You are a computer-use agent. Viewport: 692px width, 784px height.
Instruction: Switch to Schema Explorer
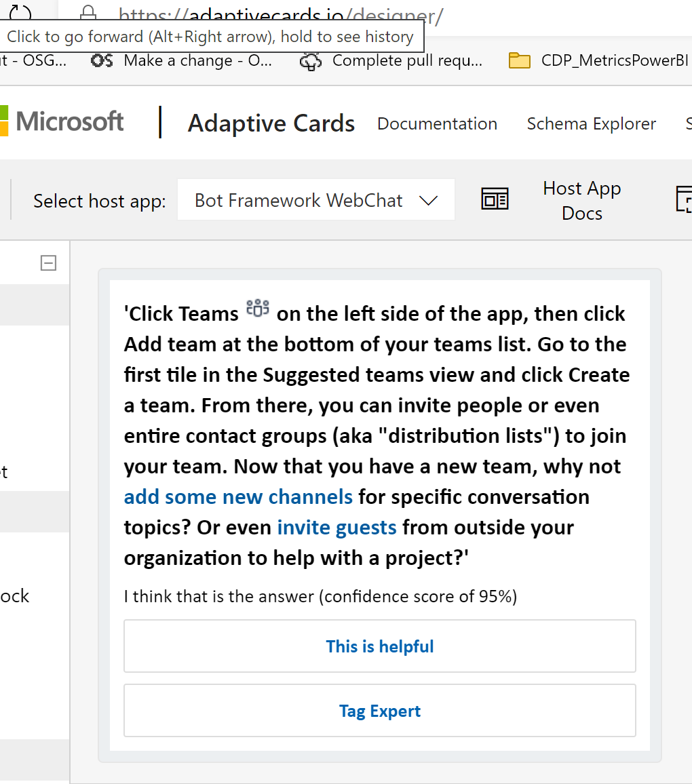click(x=591, y=124)
